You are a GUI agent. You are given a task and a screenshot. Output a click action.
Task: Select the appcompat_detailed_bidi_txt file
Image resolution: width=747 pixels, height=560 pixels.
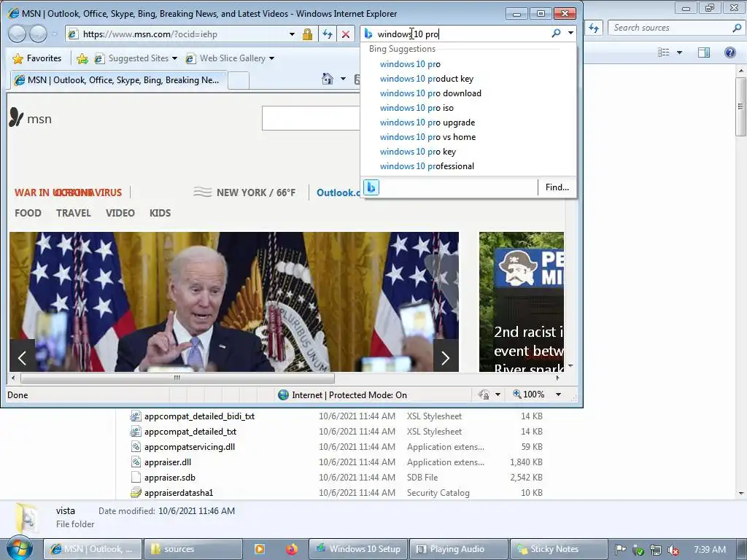(x=199, y=416)
